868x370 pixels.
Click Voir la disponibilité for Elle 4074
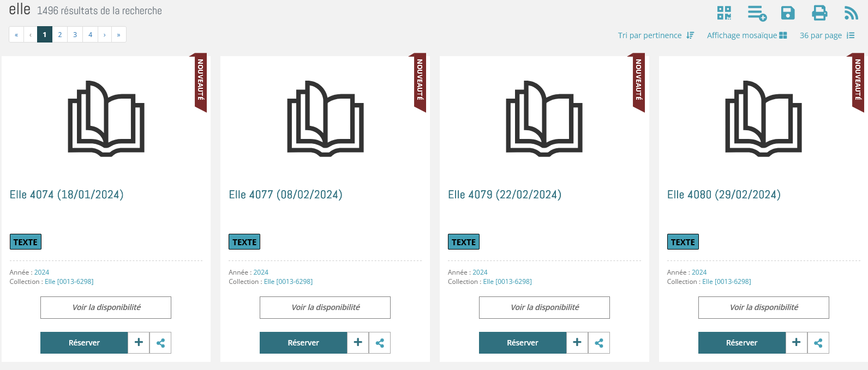106,307
